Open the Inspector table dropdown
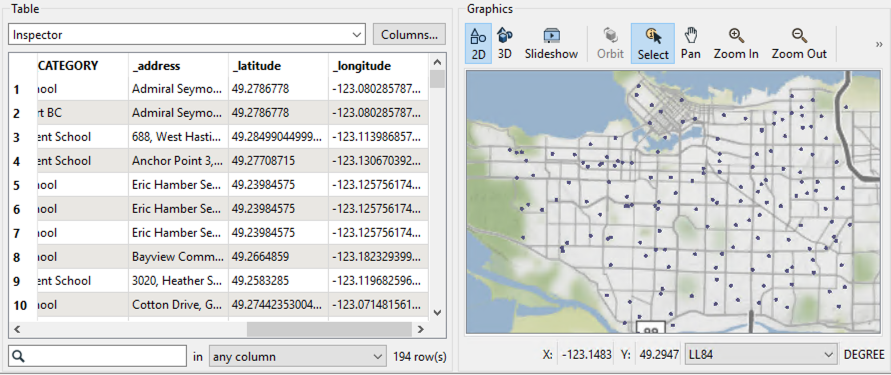 pos(186,34)
